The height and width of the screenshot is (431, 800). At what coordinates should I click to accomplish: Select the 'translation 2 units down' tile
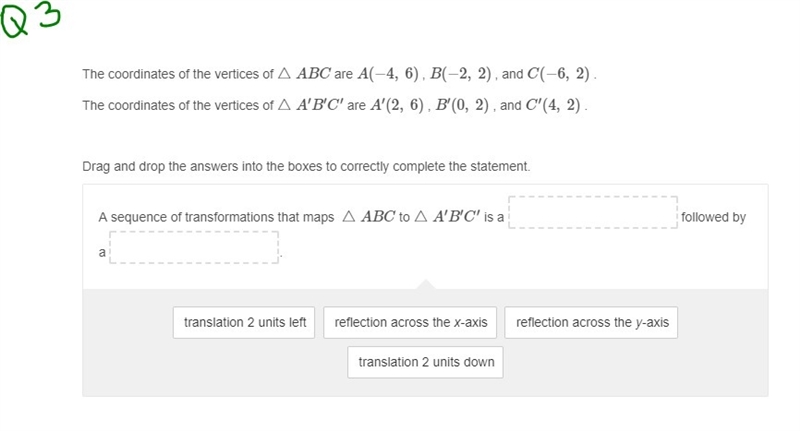coord(426,362)
